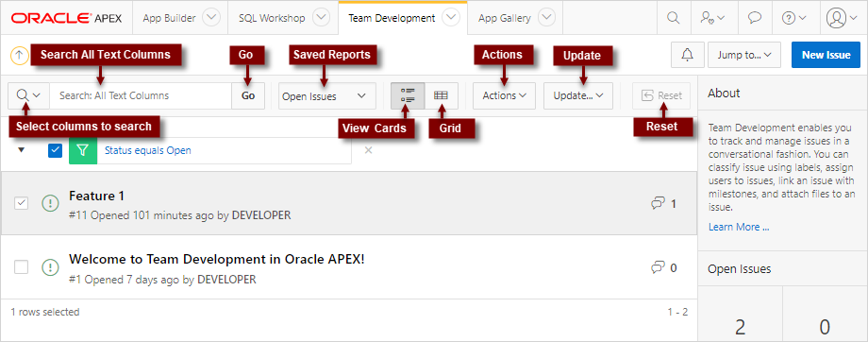This screenshot has height=342, width=868.
Task: Go to the App Builder tab
Action: click(169, 18)
